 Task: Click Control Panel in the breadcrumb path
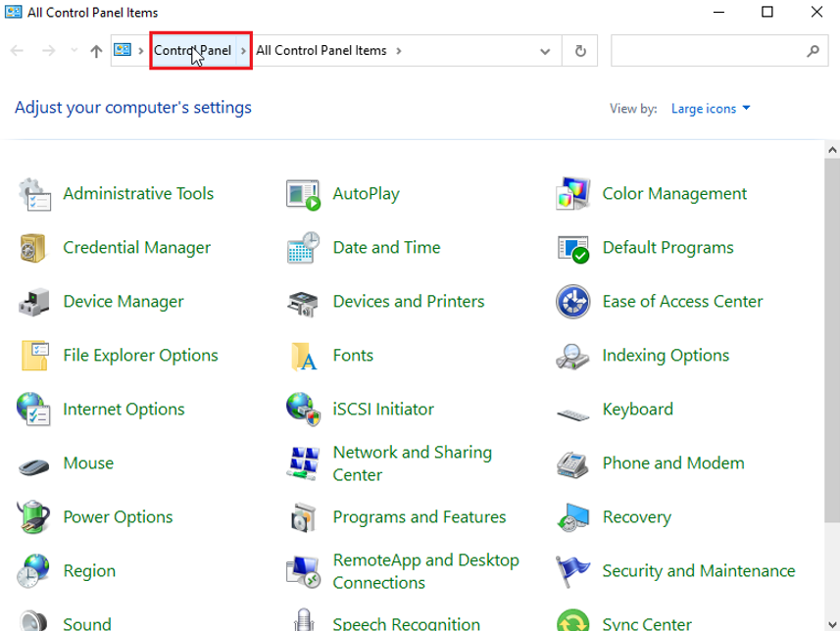192,51
